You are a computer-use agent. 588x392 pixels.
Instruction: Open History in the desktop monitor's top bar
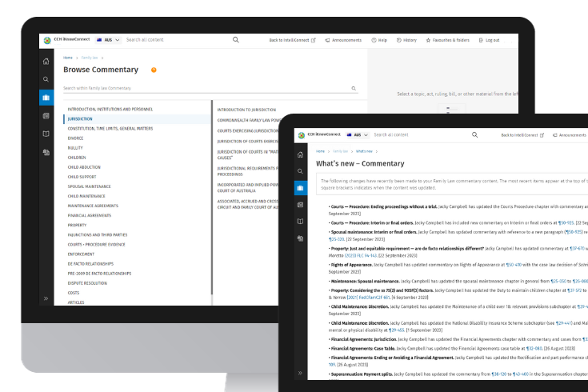point(406,39)
